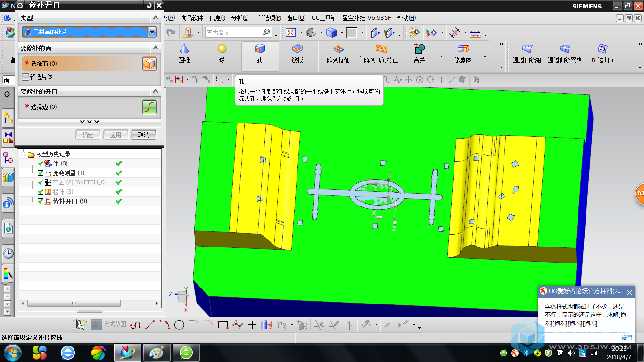Close the UG爱好者论坛 notification popup
644x362 pixels.
[x=629, y=292]
